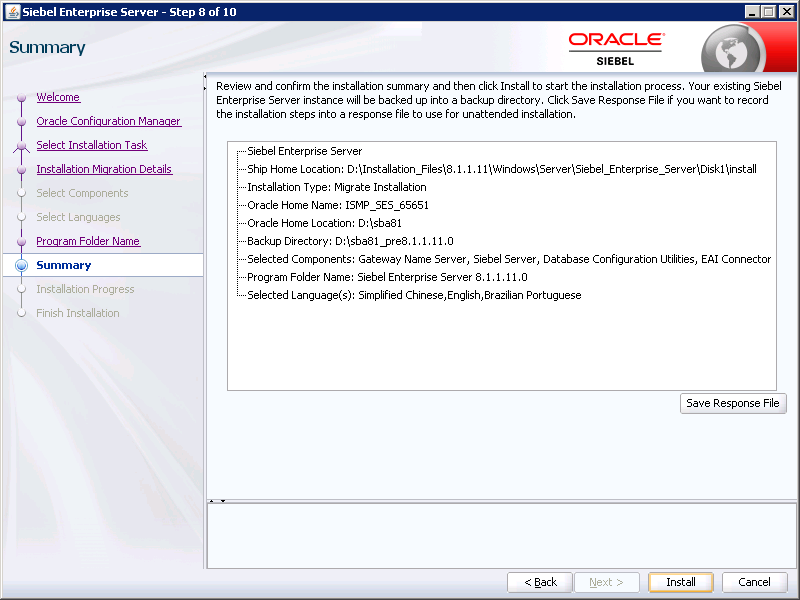Screen dimensions: 800x600
Task: Go to Select Installation Task step
Action: 92,145
